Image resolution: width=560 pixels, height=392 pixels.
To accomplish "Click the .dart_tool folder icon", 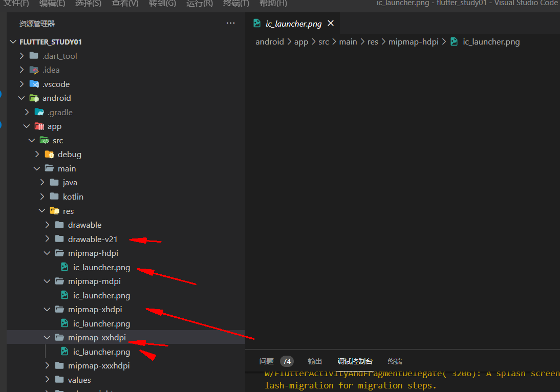I will 34,56.
